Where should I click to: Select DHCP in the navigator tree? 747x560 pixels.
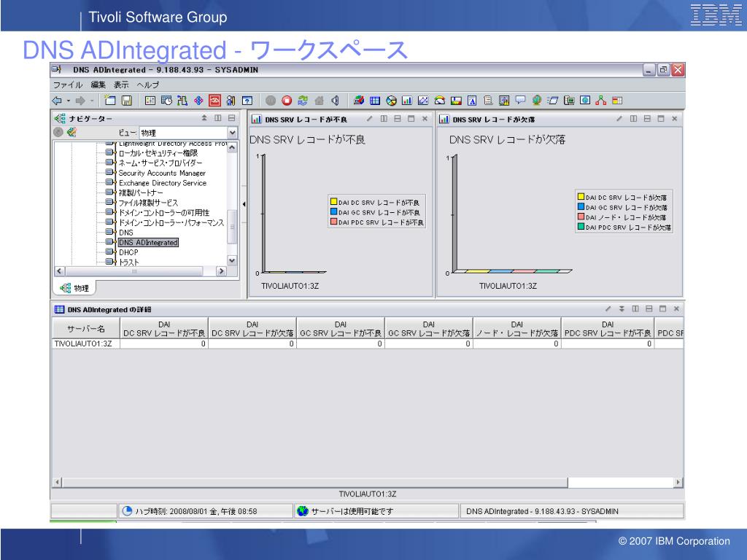click(x=128, y=252)
